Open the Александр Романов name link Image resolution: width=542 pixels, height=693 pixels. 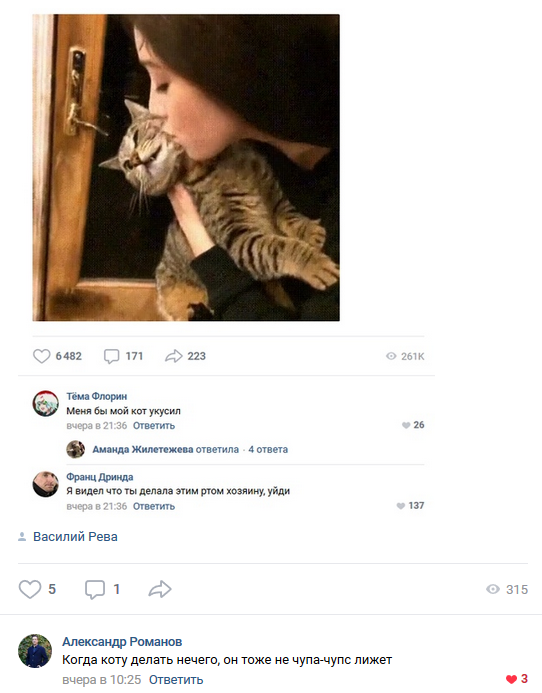[122, 641]
